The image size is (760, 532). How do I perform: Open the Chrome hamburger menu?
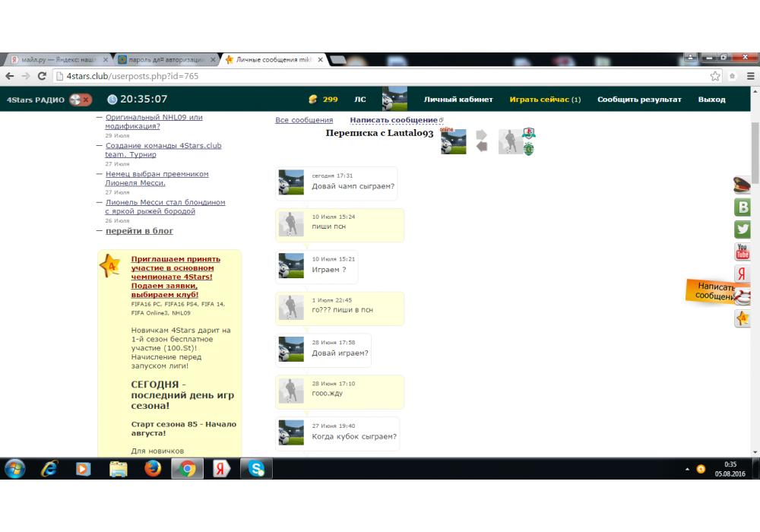750,76
